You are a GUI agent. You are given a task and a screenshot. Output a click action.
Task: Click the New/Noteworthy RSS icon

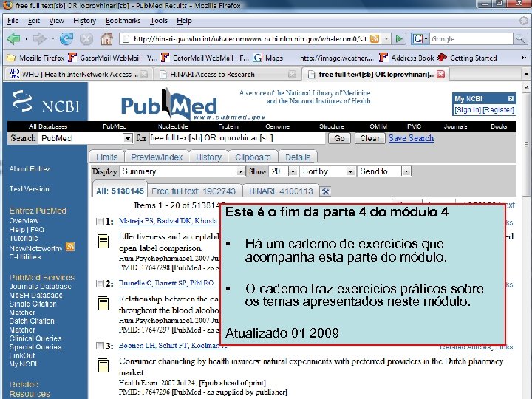point(70,247)
